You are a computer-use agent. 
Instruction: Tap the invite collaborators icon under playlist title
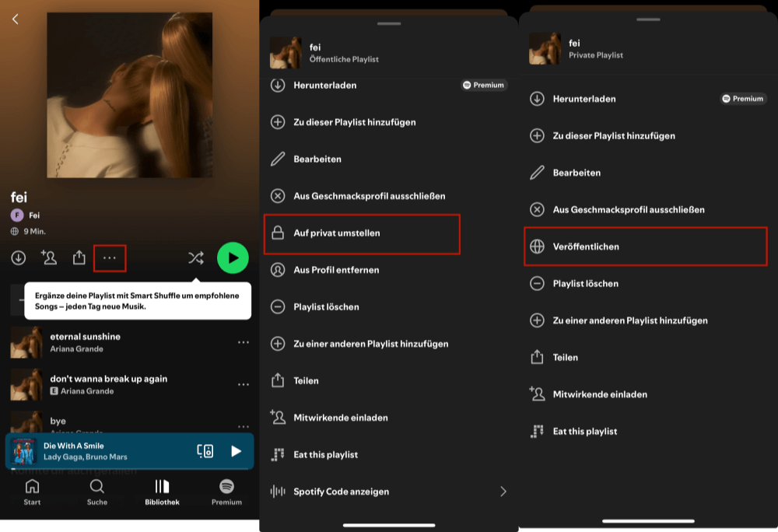pos(48,257)
